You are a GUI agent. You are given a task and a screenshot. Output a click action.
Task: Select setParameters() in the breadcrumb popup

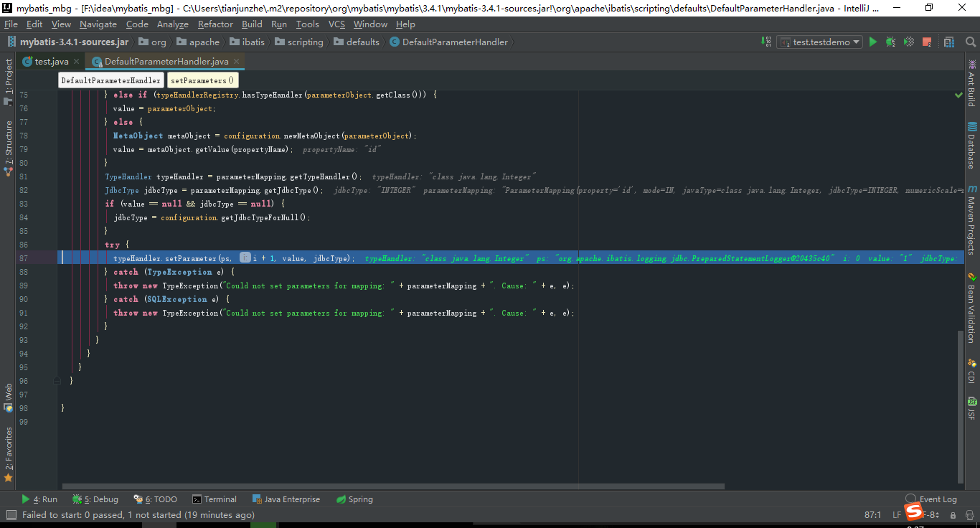click(202, 80)
